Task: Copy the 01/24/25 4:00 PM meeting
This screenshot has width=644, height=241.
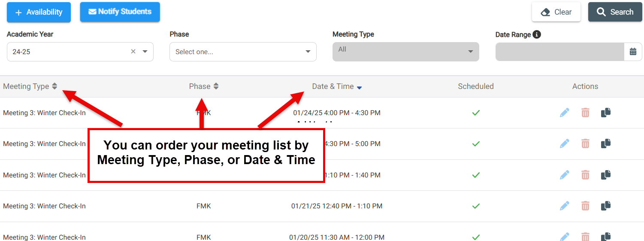Action: pyautogui.click(x=606, y=113)
